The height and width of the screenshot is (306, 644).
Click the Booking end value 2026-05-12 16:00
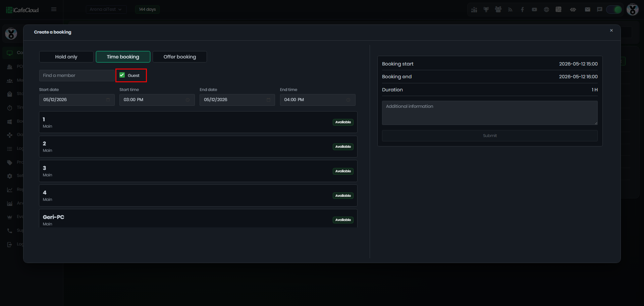(x=578, y=77)
